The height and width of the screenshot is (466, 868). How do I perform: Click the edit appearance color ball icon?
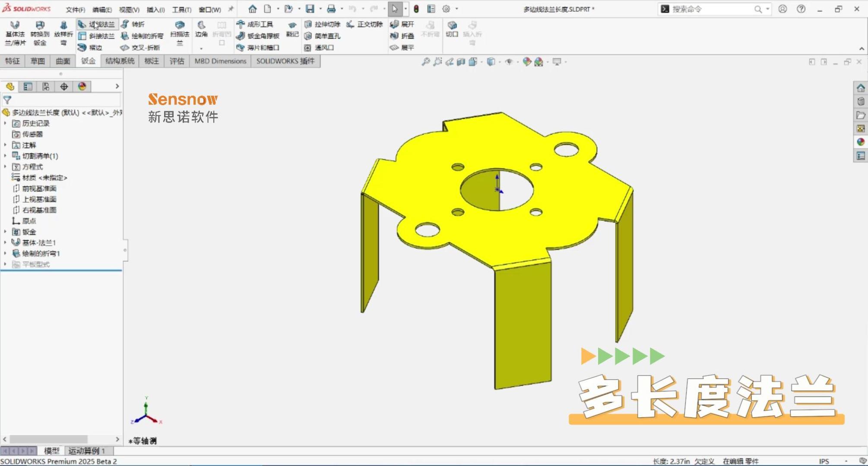(526, 62)
